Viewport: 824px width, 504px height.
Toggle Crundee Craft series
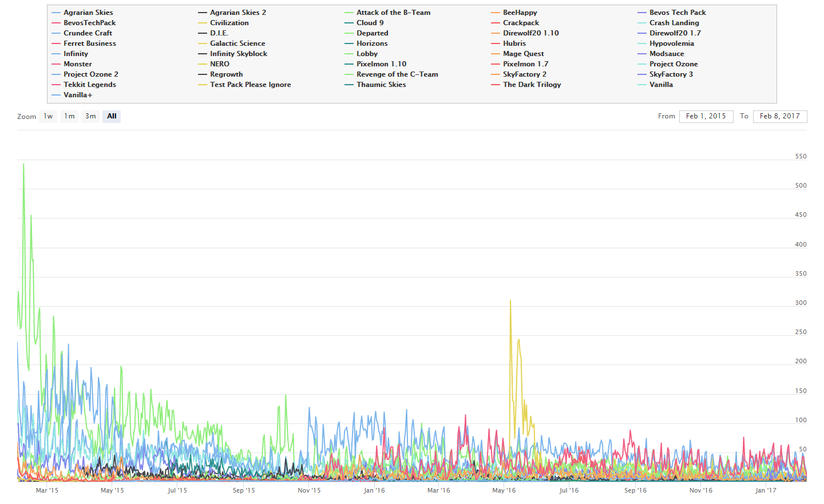(x=82, y=33)
